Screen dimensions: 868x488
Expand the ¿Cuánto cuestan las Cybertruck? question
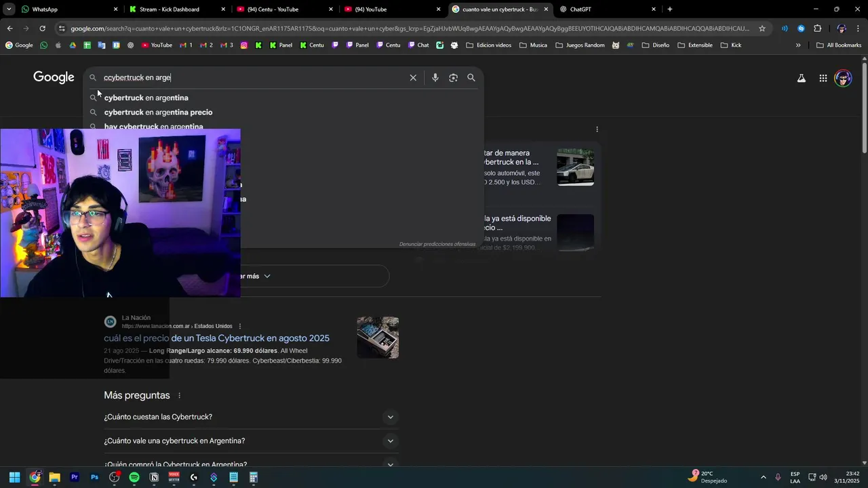[x=251, y=417]
